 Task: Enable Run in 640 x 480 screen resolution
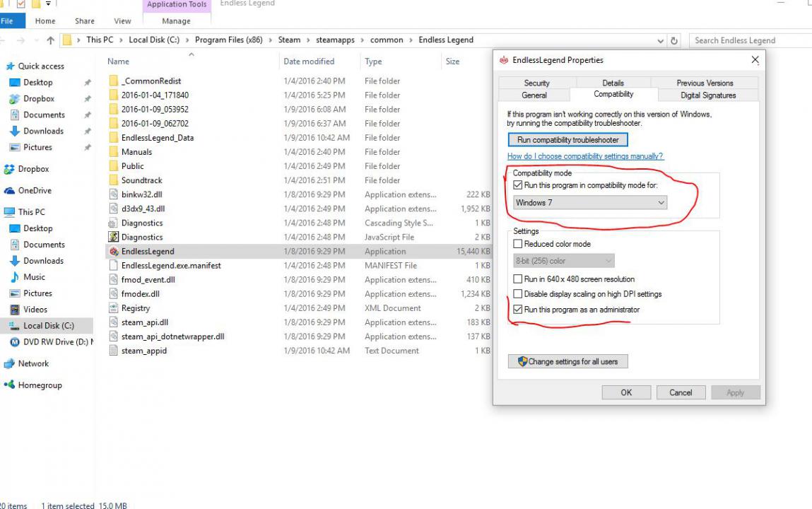[x=517, y=279]
